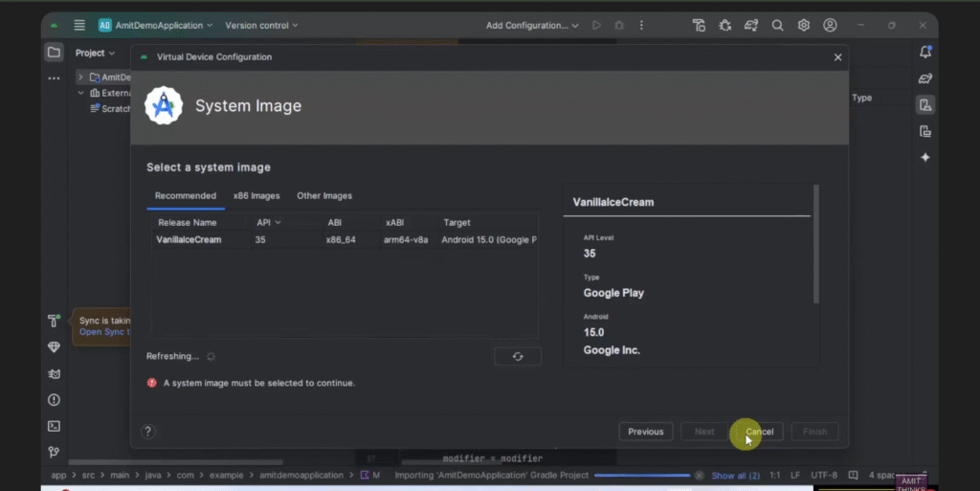Open the Add Configuration dropdown
The width and height of the screenshot is (980, 491).
532,25
